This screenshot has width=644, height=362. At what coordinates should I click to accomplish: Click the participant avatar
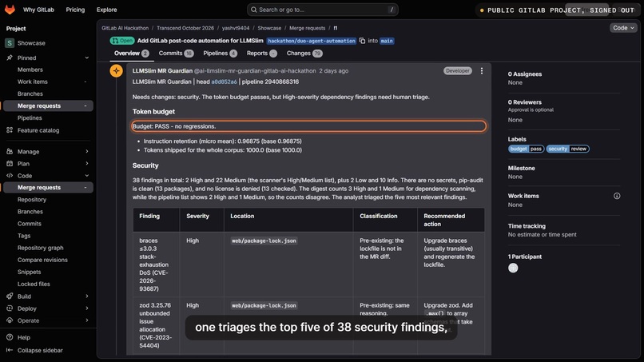tap(513, 268)
